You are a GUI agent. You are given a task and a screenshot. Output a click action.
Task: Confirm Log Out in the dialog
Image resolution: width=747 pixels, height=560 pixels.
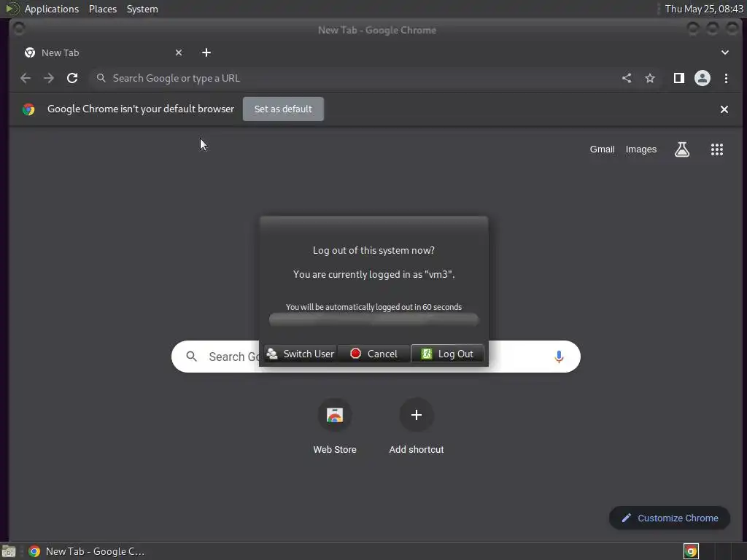click(x=447, y=354)
